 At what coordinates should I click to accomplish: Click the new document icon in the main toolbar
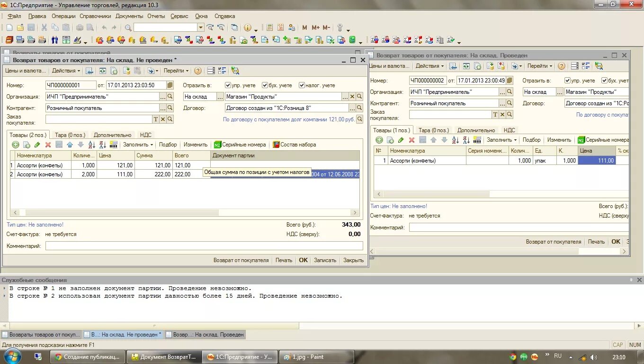pyautogui.click(x=9, y=27)
